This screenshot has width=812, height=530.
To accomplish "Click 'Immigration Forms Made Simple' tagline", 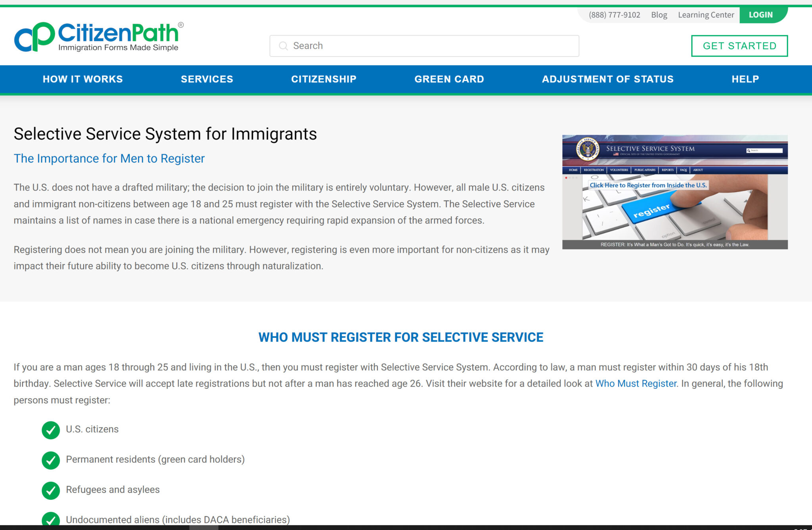I will pyautogui.click(x=118, y=48).
